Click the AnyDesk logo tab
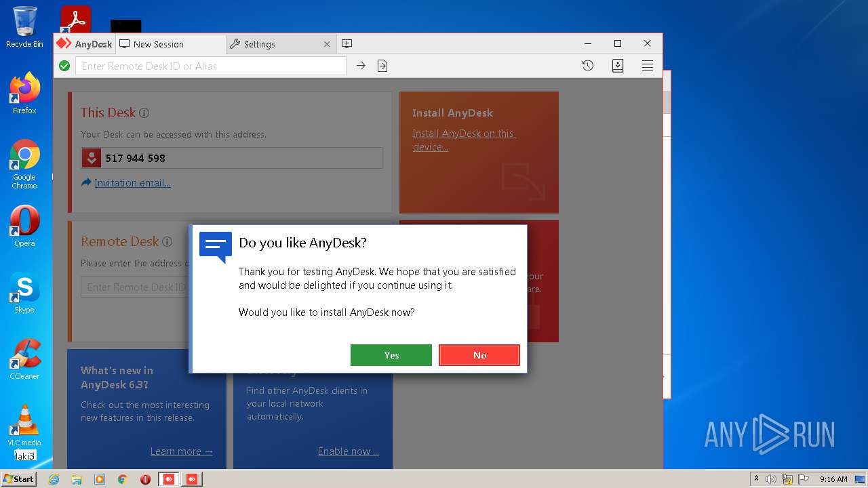This screenshot has width=868, height=488. [x=85, y=44]
